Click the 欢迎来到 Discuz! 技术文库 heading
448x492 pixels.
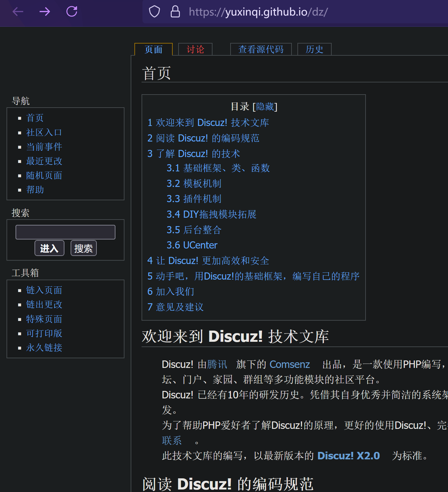[x=235, y=337]
